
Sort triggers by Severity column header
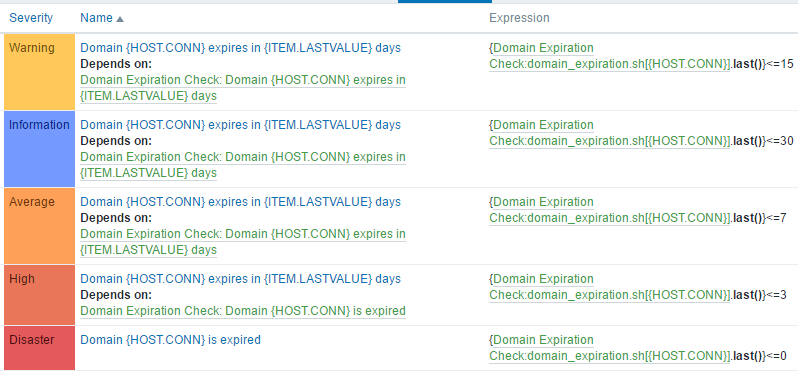[x=31, y=18]
